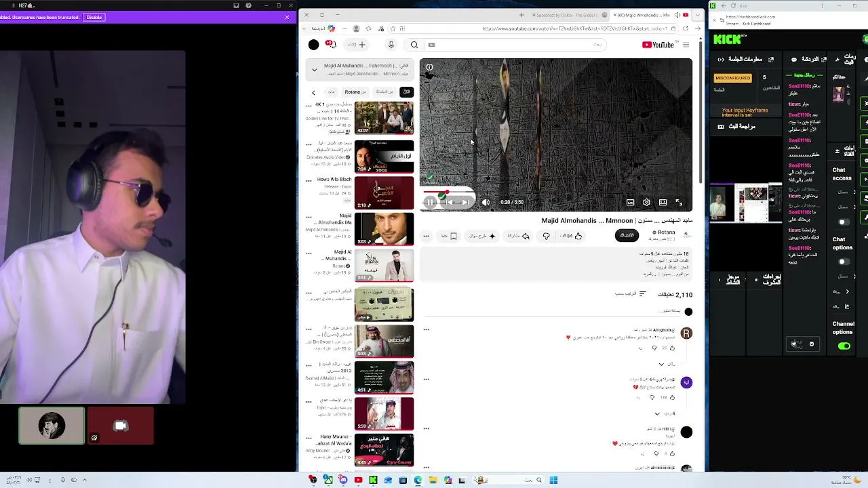Click the MISCONFIGURED status badge in Kick
Viewport: 868px width, 488px height.
click(733, 78)
